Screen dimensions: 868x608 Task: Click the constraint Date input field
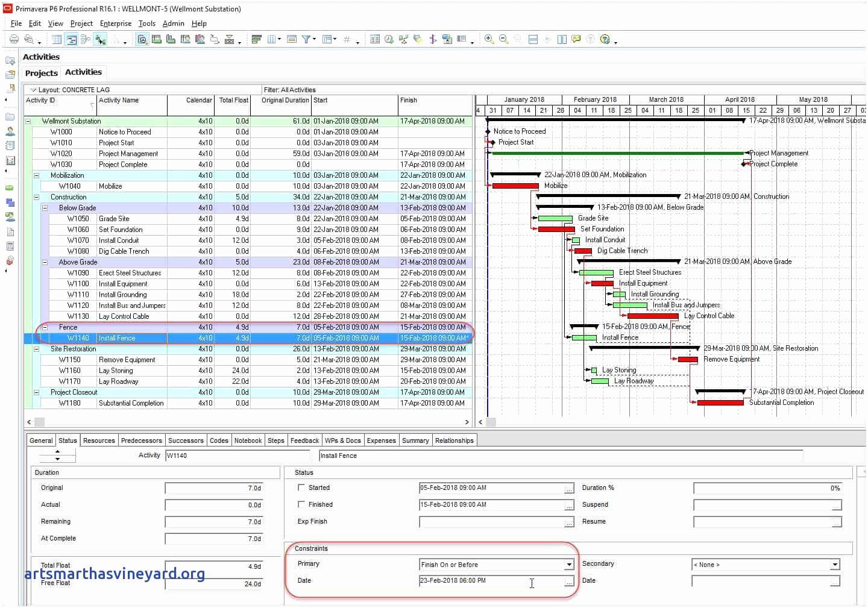point(491,581)
